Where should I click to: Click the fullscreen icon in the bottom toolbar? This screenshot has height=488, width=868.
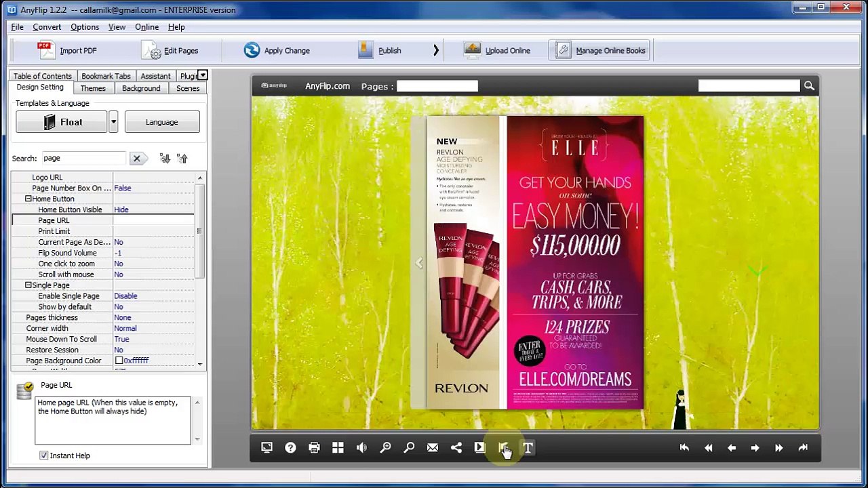point(267,447)
